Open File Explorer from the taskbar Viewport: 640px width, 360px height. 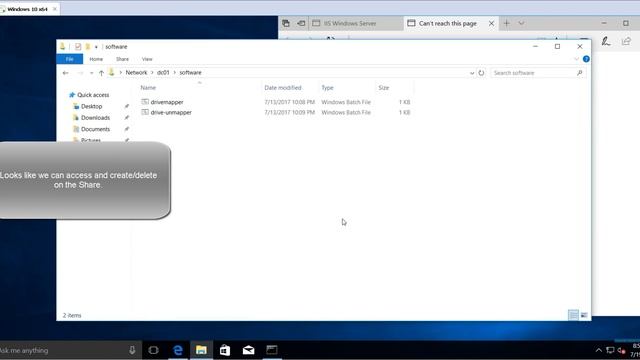click(x=201, y=350)
